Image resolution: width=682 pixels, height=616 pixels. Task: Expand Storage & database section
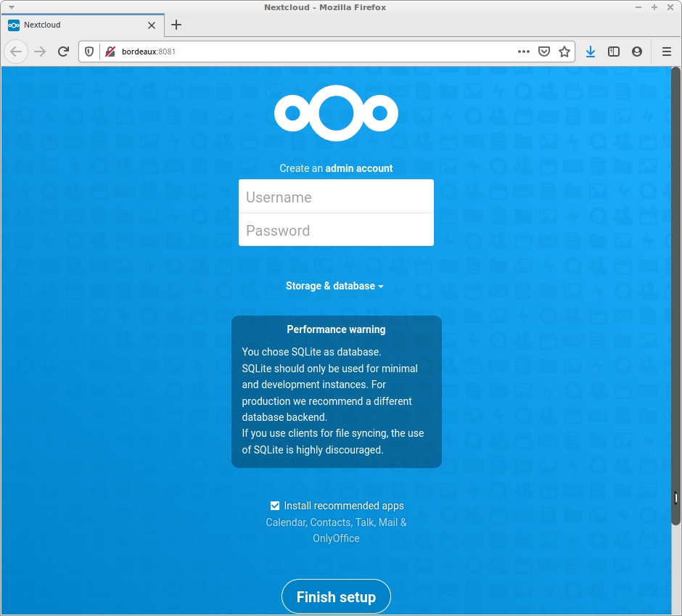(x=334, y=286)
